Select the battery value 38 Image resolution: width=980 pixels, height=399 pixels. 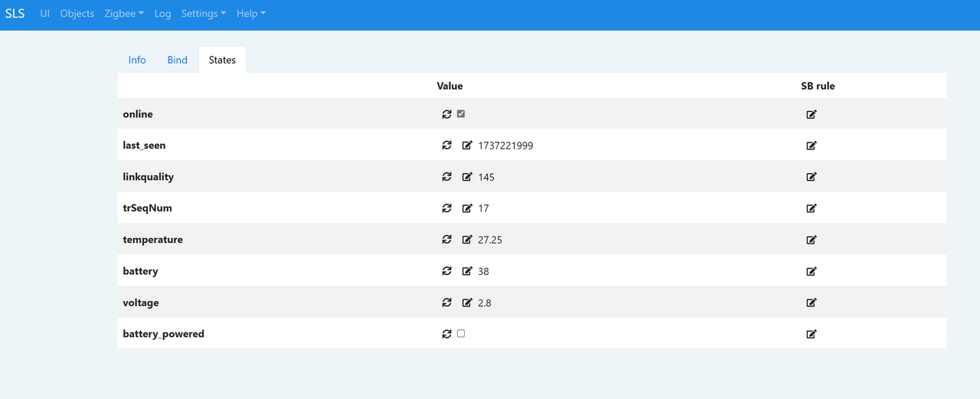click(483, 271)
